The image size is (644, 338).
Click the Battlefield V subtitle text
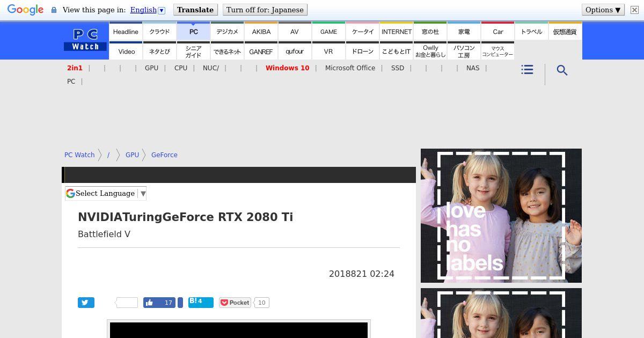(104, 234)
